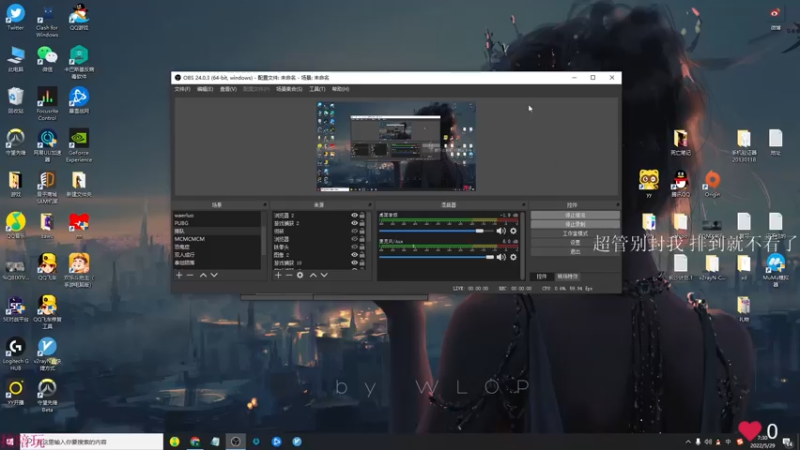Click the Chrome icon in the taskbar

[195, 441]
